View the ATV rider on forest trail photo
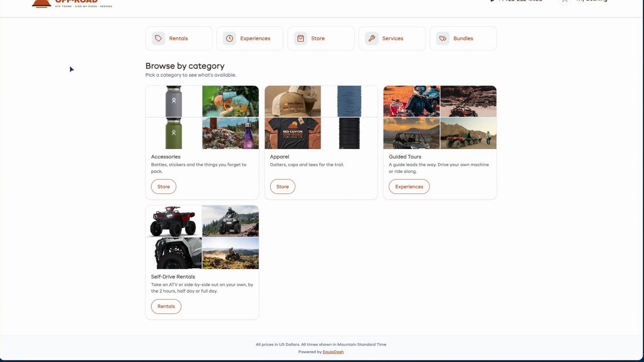Viewport: 644px width, 362px height. (230, 221)
